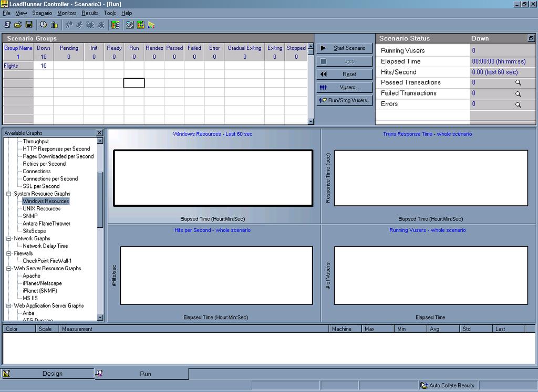Screen dimensions: 538x392
Task: Click the fourth running-figure Stop Vusers icon
Action: [x=101, y=25]
